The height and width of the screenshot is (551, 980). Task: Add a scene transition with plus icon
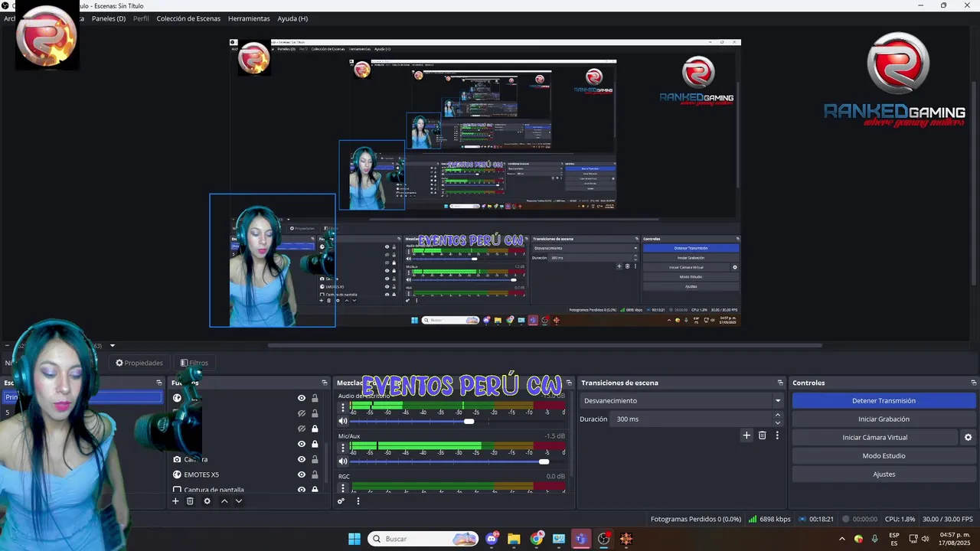746,435
